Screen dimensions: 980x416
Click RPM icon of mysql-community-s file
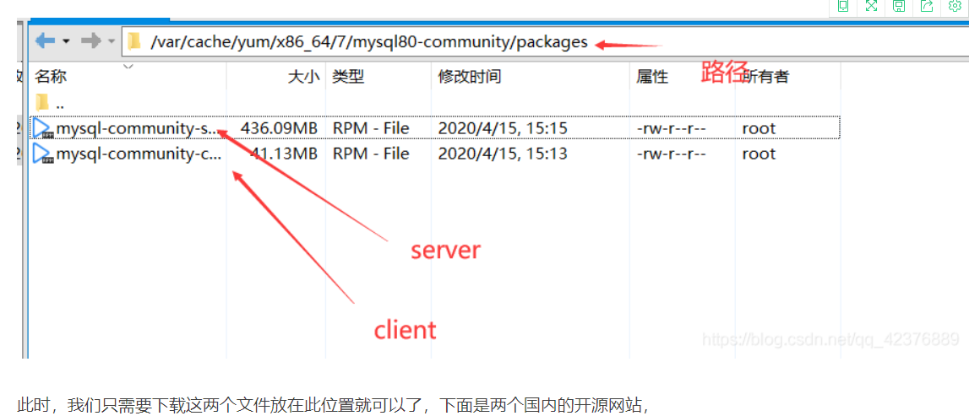tap(43, 129)
